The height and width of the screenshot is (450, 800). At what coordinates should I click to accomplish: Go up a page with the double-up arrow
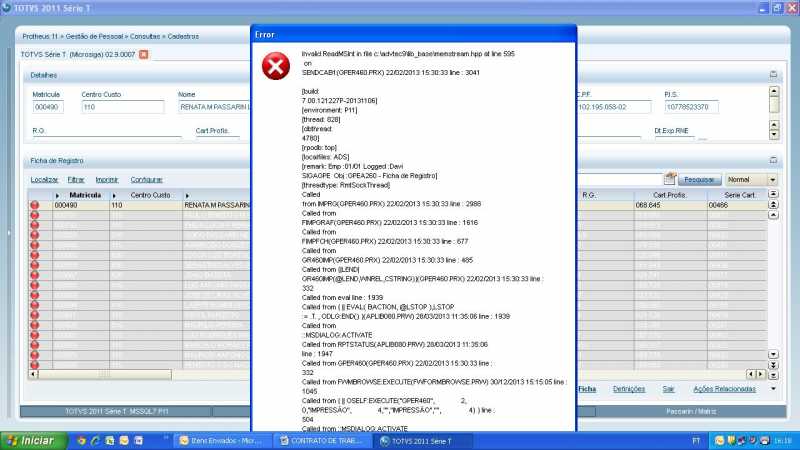point(773,205)
